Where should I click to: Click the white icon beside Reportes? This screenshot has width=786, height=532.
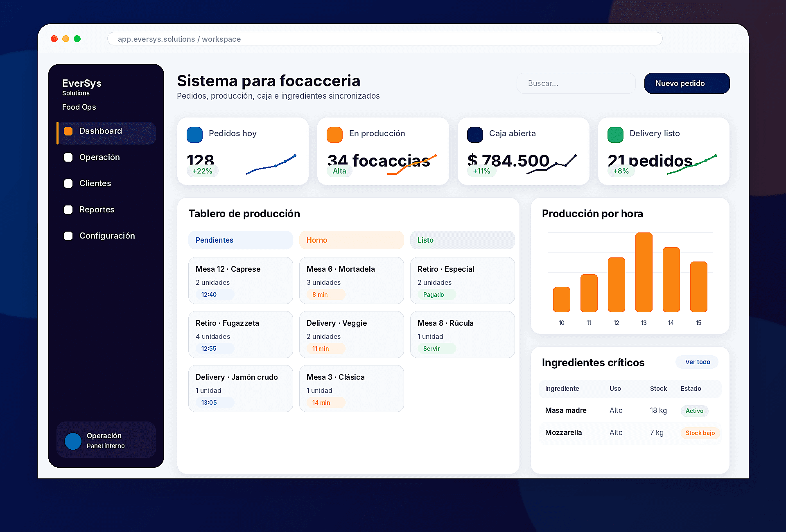pyautogui.click(x=68, y=210)
